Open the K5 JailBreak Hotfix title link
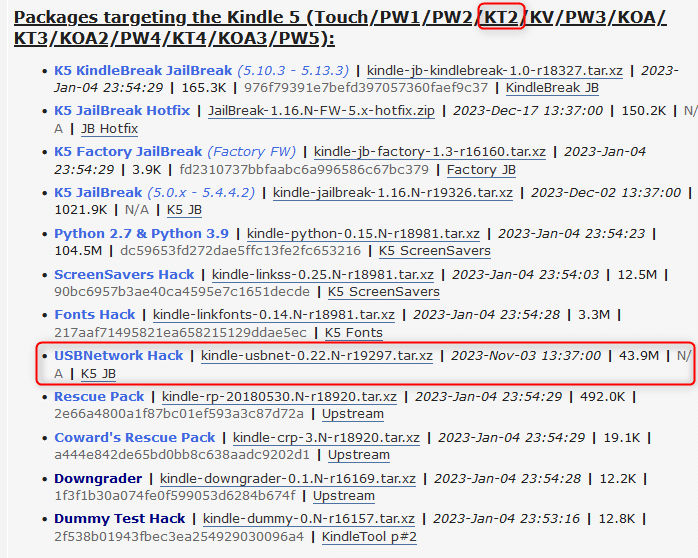 122,110
